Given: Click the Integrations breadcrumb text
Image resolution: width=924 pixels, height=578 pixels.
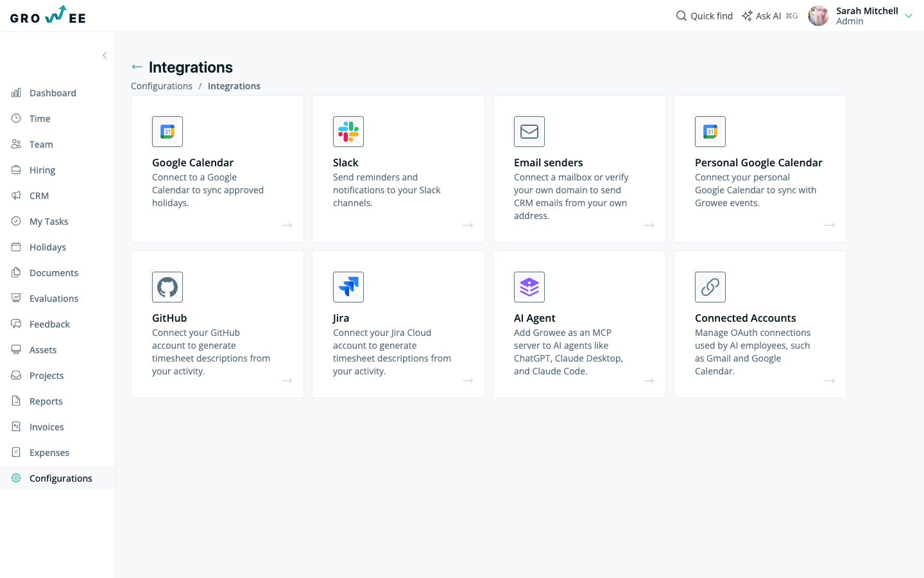Looking at the screenshot, I should click(234, 86).
